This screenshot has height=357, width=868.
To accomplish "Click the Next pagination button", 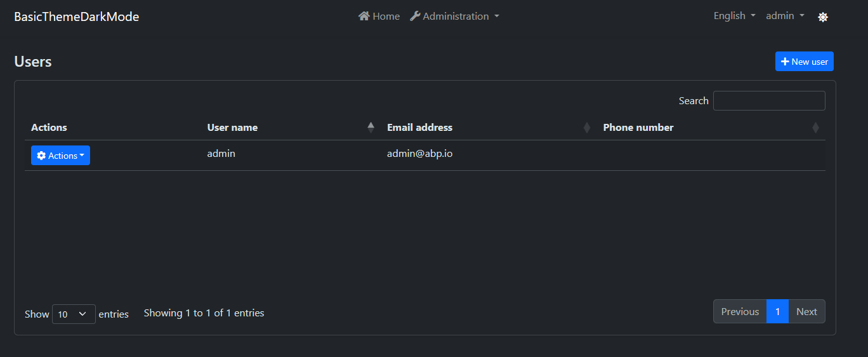I will tap(806, 311).
